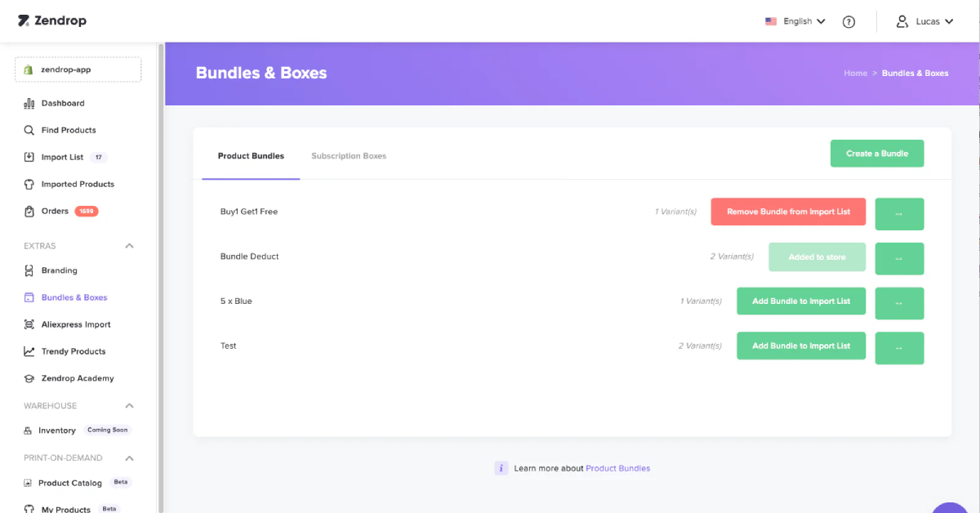Click the Import List download icon
The image size is (980, 513).
click(x=29, y=157)
